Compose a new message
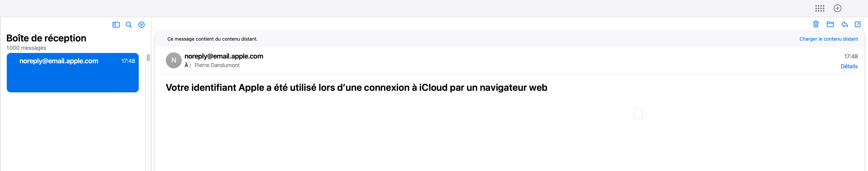This screenshot has height=171, width=868. [x=858, y=24]
